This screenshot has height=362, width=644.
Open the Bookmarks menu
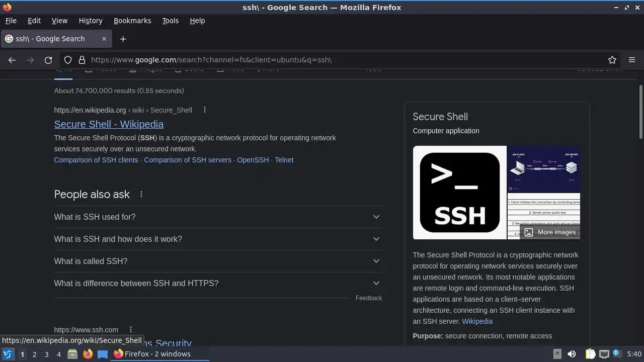click(132, 21)
